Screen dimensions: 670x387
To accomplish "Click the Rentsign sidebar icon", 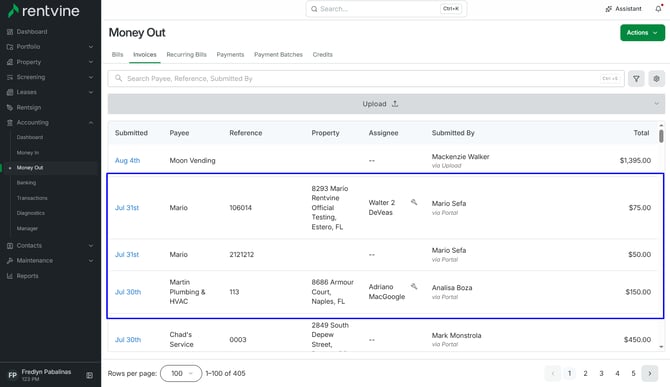I will [10, 108].
